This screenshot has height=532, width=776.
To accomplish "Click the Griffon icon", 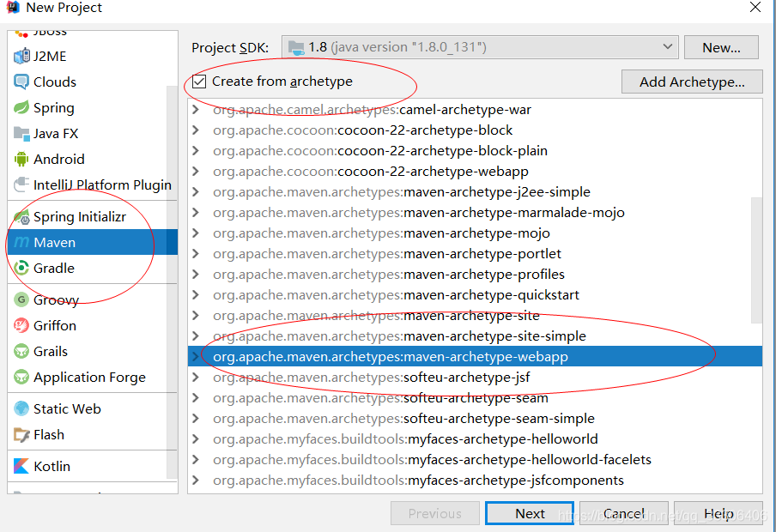I will (x=21, y=325).
